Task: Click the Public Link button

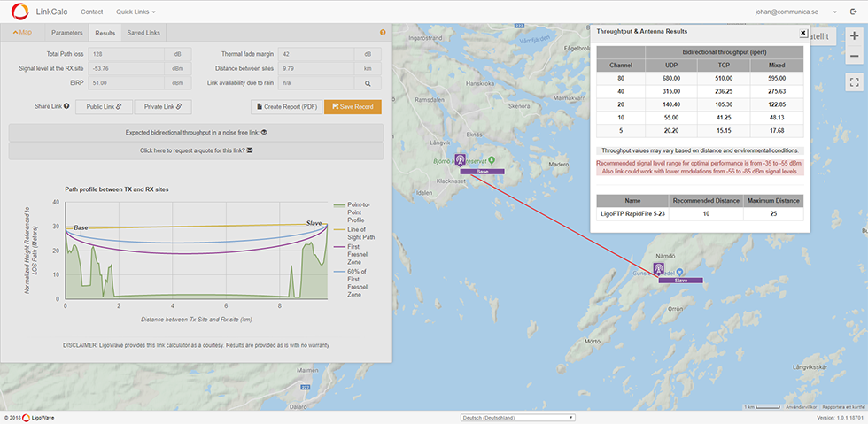Action: pos(103,107)
